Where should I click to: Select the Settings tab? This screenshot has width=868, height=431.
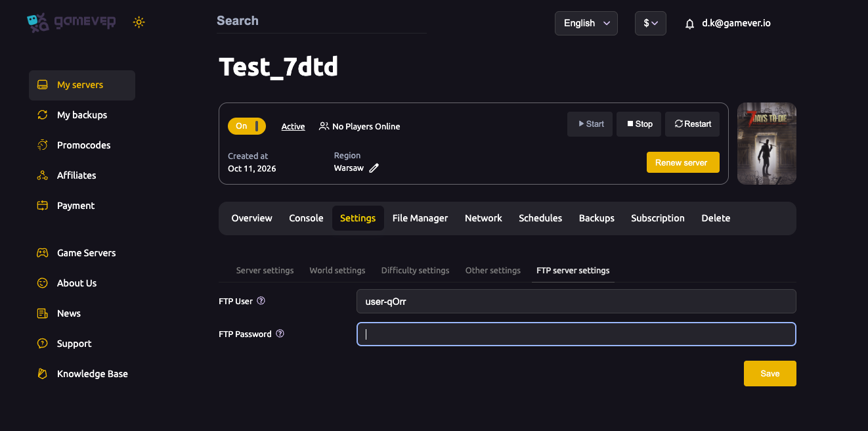358,218
